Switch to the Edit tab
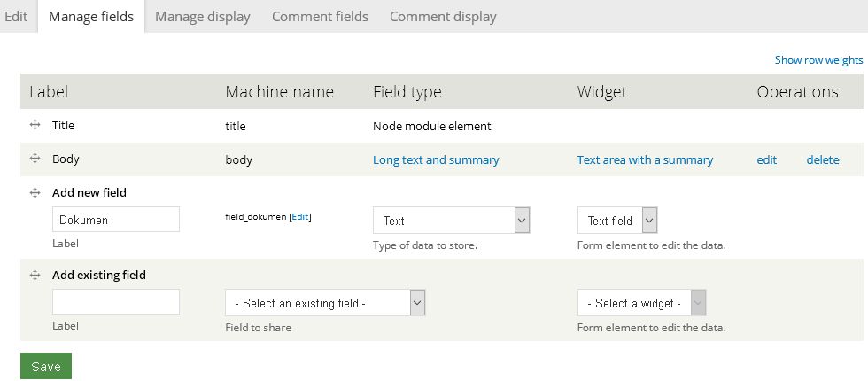Image resolution: width=868 pixels, height=381 pixels. coord(16,17)
